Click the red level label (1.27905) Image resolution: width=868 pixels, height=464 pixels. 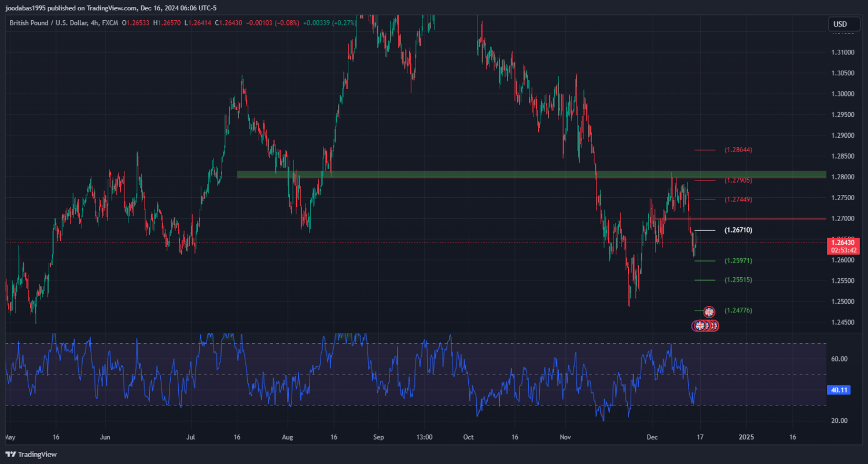[x=738, y=181]
